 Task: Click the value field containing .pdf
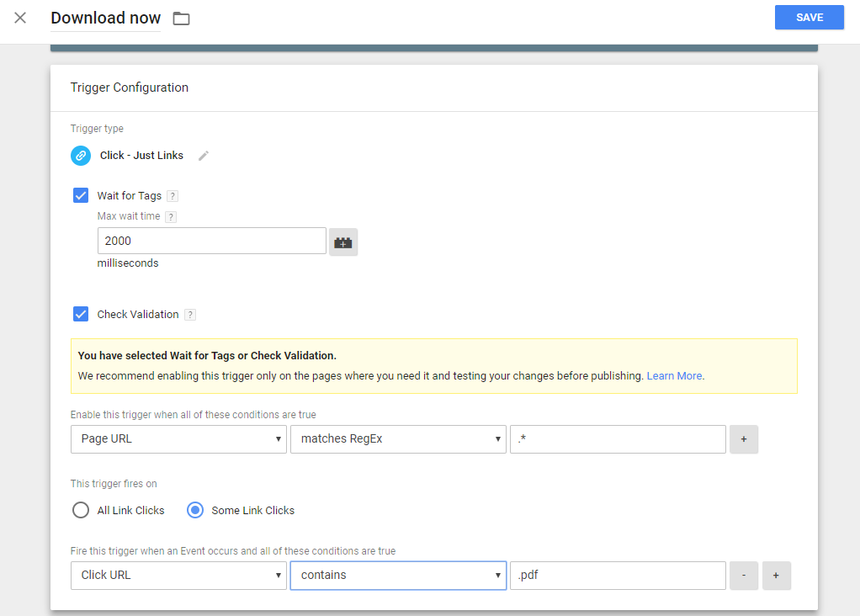pyautogui.click(x=618, y=576)
